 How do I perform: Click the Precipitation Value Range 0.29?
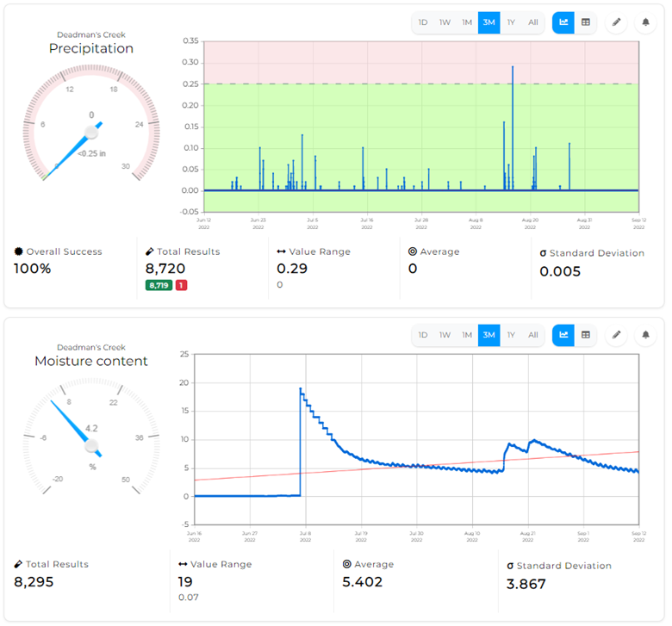tap(292, 269)
